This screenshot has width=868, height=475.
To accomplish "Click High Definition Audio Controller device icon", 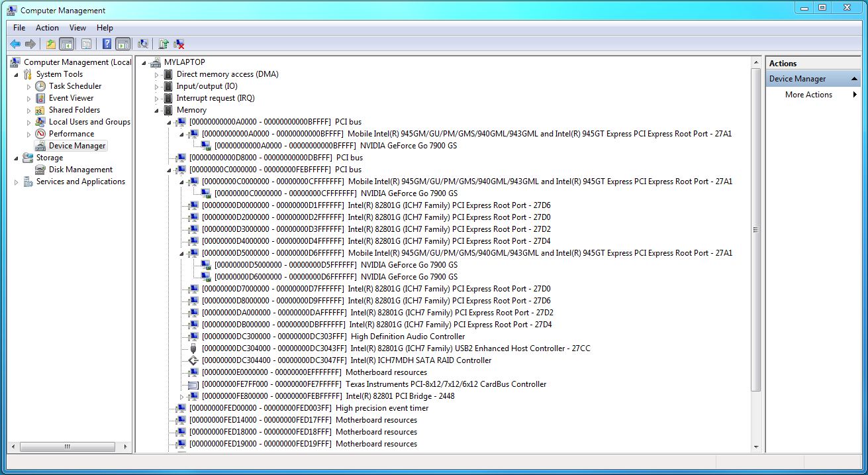I will [193, 337].
